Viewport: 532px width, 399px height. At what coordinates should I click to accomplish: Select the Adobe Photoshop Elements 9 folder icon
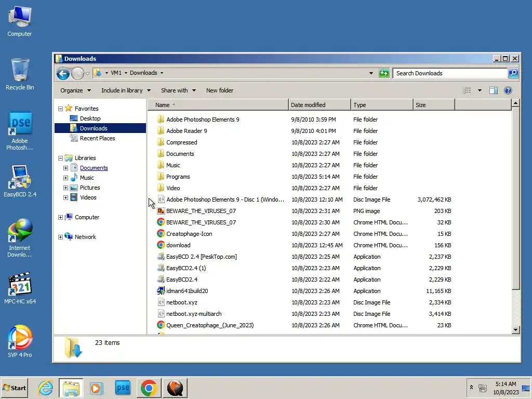pos(161,119)
